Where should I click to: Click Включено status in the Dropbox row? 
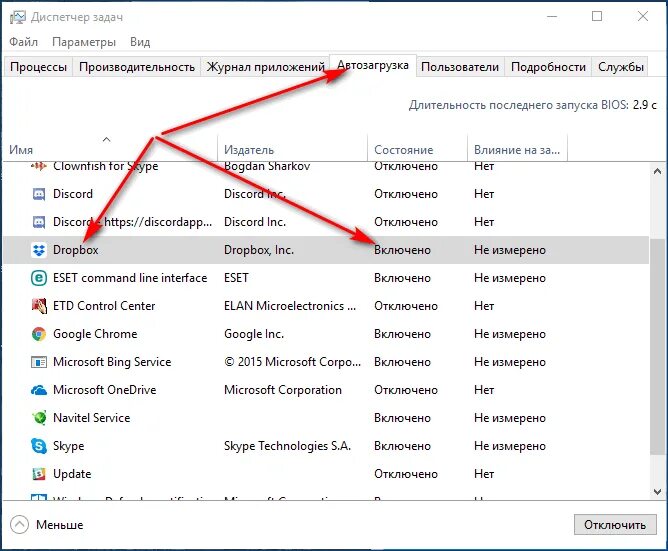pyautogui.click(x=402, y=250)
